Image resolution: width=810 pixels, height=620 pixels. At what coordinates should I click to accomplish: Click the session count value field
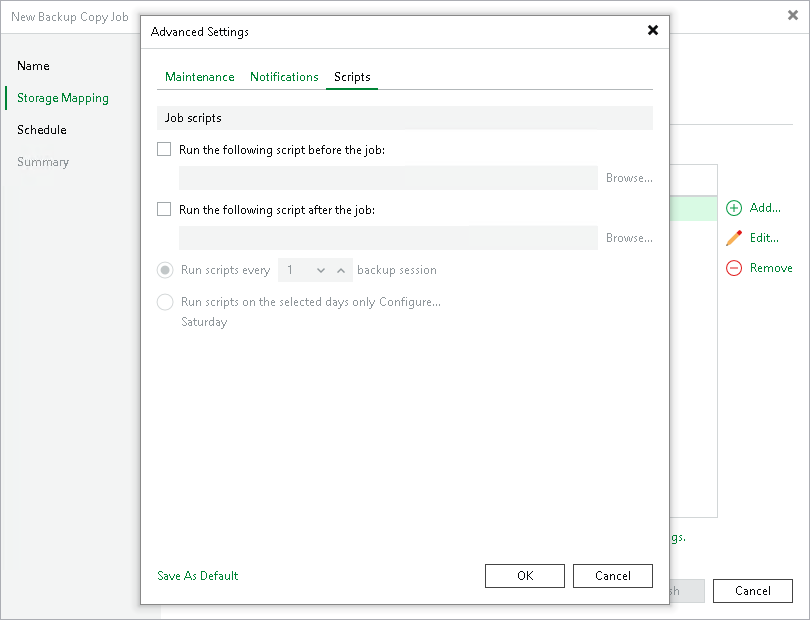point(297,270)
